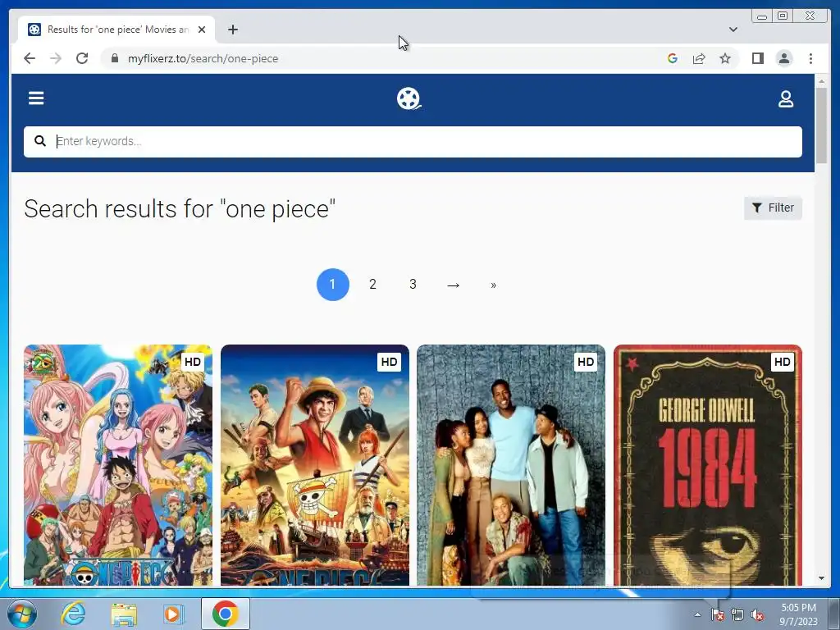The width and height of the screenshot is (840, 630).
Task: Open Windows Explorer from taskbar
Action: pos(124,614)
